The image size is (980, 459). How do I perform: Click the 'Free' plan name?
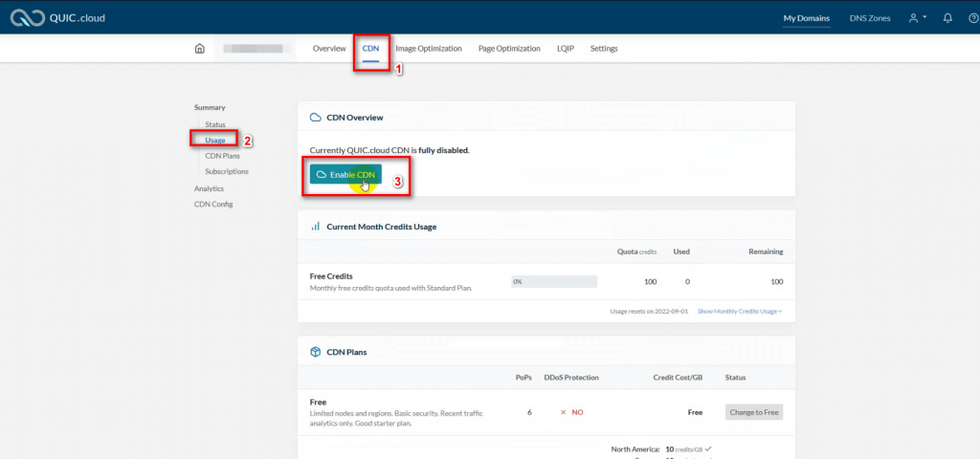[x=318, y=403]
